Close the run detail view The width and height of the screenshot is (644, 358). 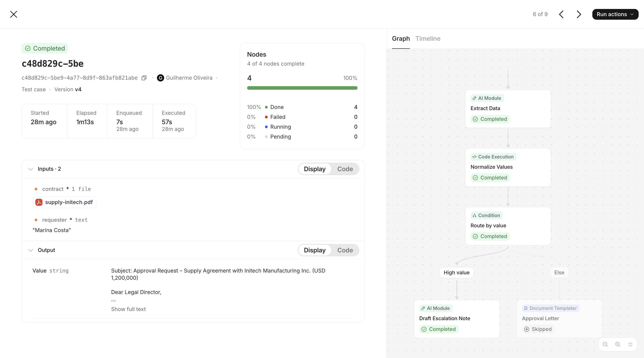pyautogui.click(x=13, y=14)
